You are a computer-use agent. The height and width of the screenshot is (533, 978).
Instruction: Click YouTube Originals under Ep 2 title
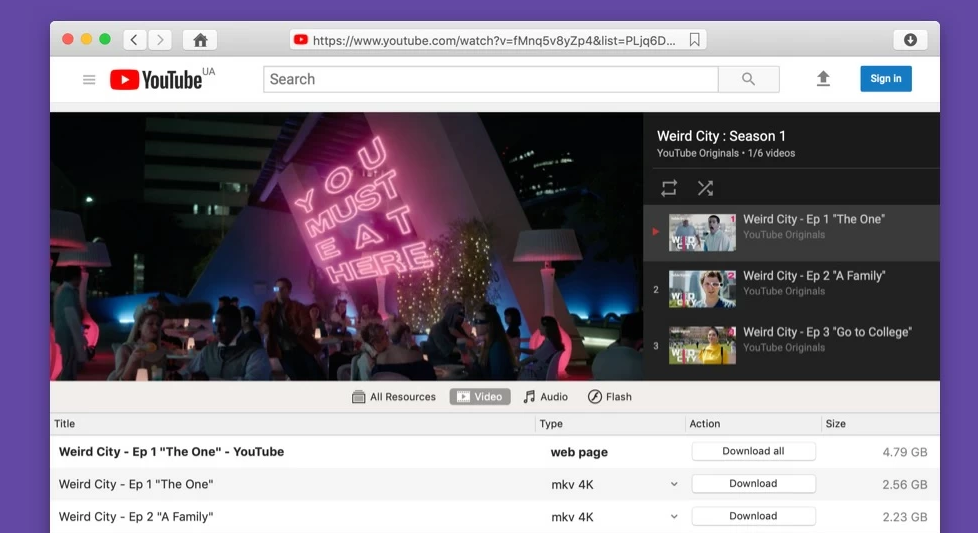(784, 291)
